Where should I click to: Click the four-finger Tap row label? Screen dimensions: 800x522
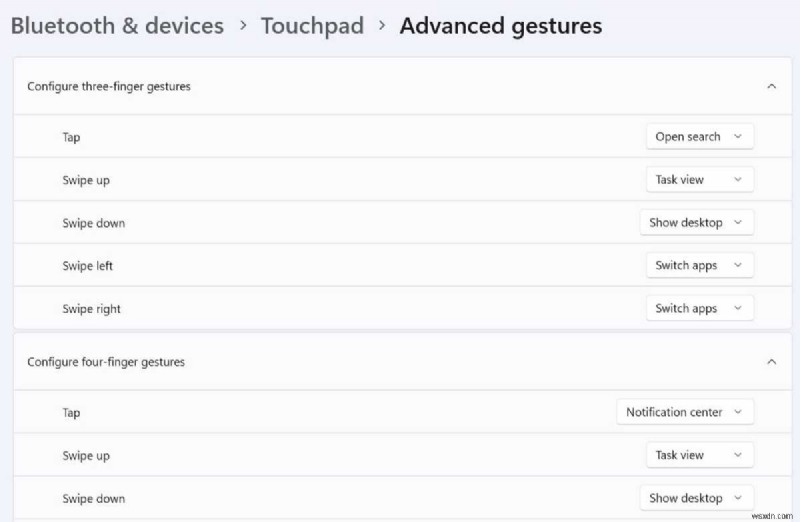tap(71, 412)
